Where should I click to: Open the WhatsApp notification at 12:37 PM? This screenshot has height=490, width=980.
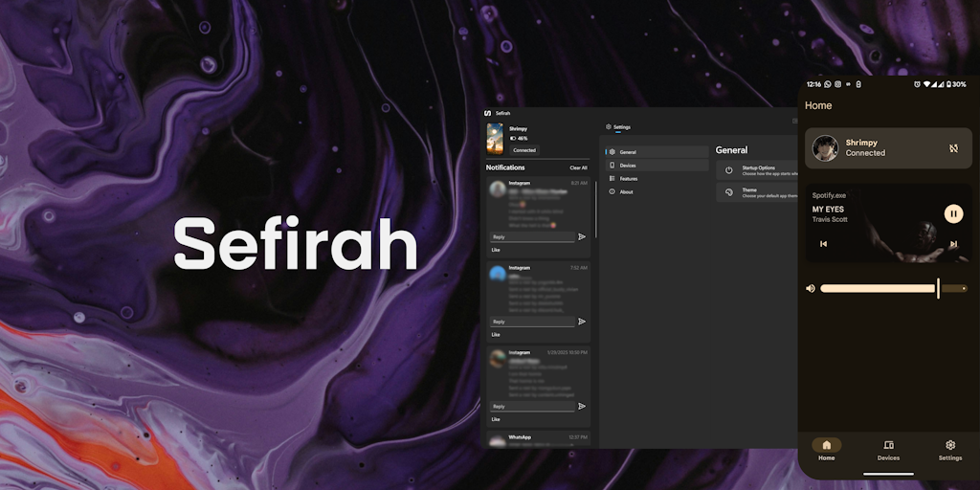538,439
